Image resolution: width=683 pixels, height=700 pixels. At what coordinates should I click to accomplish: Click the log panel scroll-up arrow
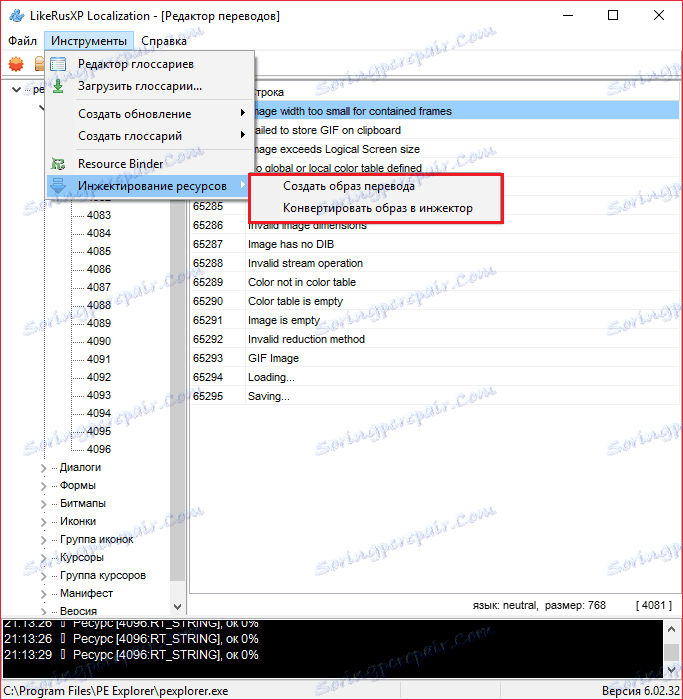[671, 629]
